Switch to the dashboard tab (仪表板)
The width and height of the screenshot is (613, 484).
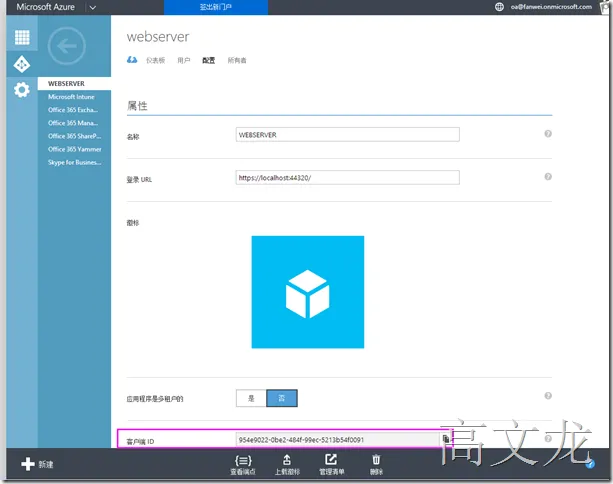click(155, 60)
